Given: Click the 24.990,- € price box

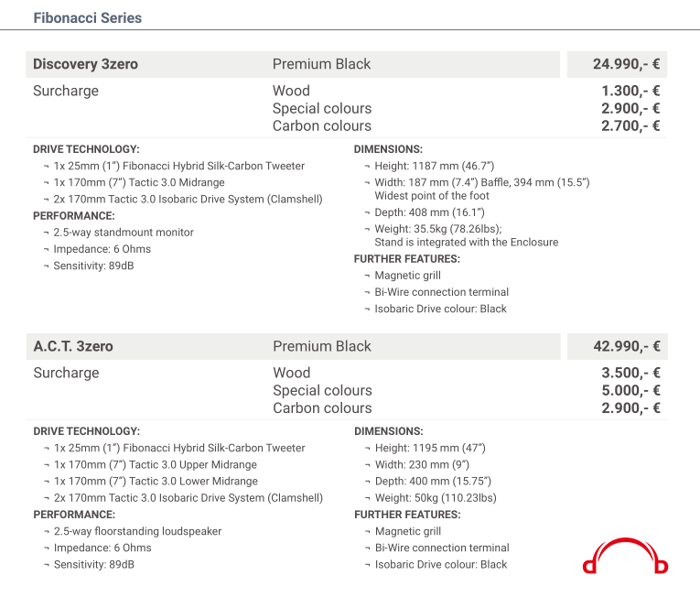Looking at the screenshot, I should tap(617, 64).
